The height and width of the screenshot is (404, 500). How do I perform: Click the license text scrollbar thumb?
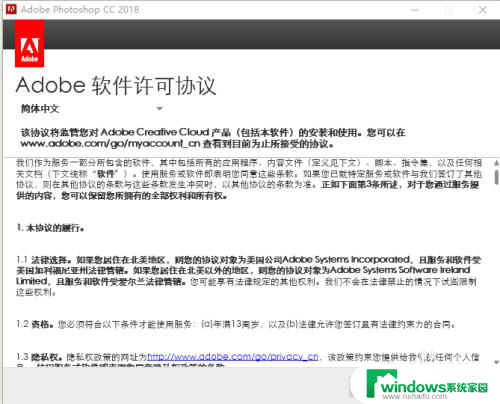[496, 177]
